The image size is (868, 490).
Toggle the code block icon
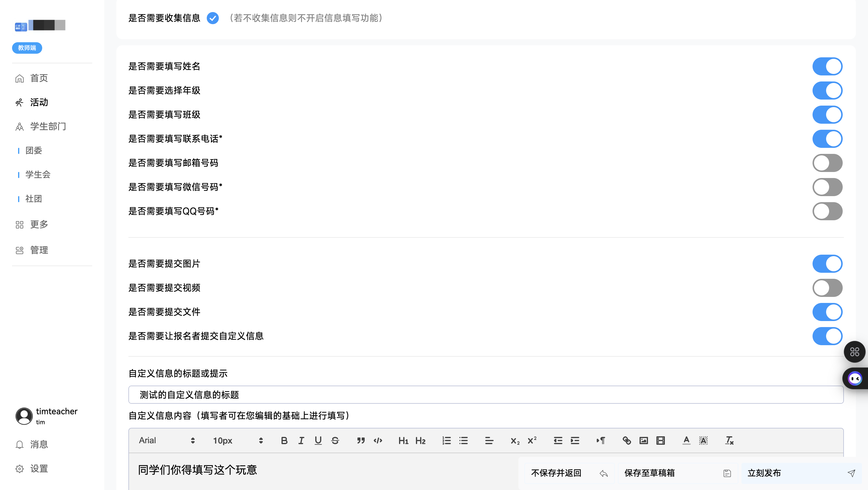click(x=378, y=441)
